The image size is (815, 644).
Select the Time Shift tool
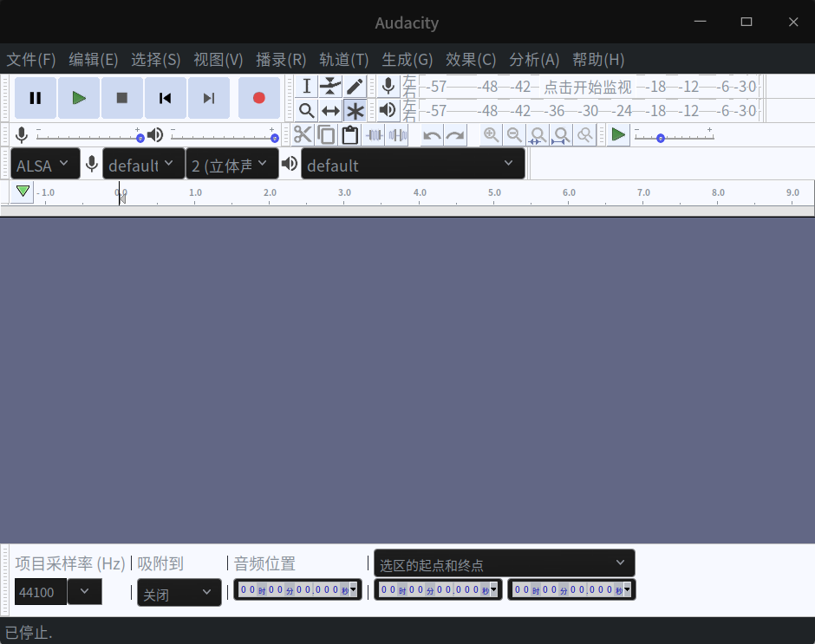point(330,110)
